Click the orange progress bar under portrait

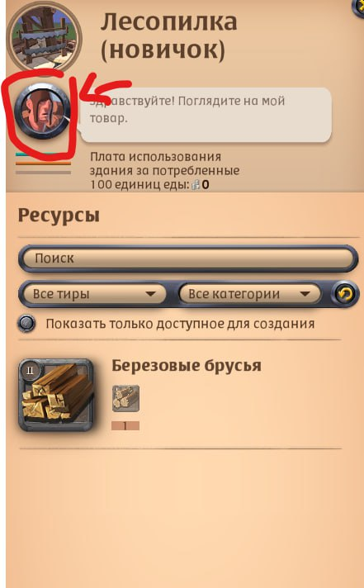[x=43, y=164]
